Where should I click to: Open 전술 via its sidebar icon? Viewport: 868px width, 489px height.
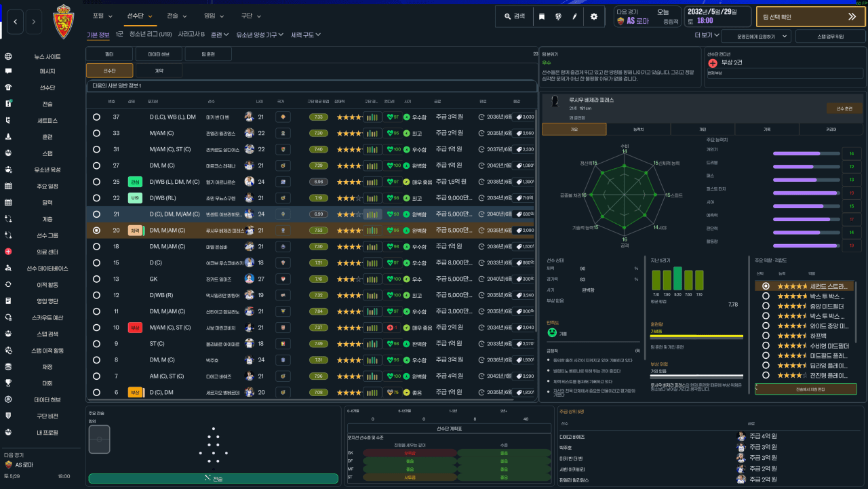pos(8,104)
